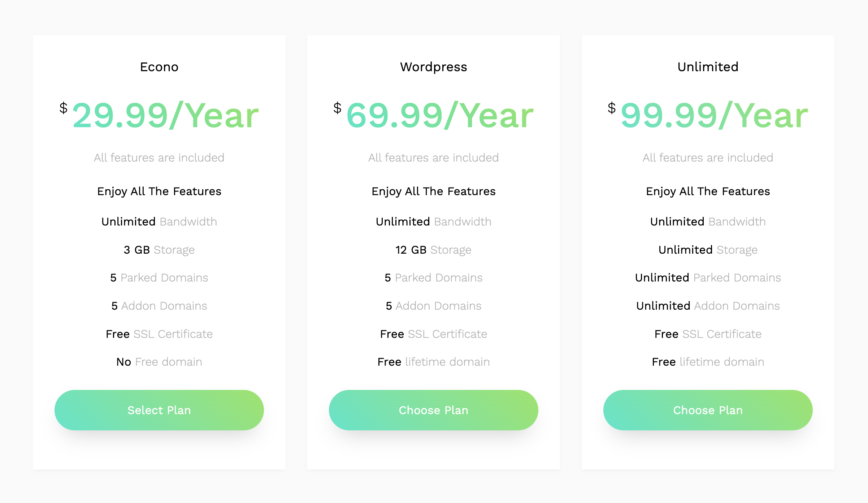The width and height of the screenshot is (868, 503).
Task: Click Free SSL Certificate in Econo card
Action: 159,334
